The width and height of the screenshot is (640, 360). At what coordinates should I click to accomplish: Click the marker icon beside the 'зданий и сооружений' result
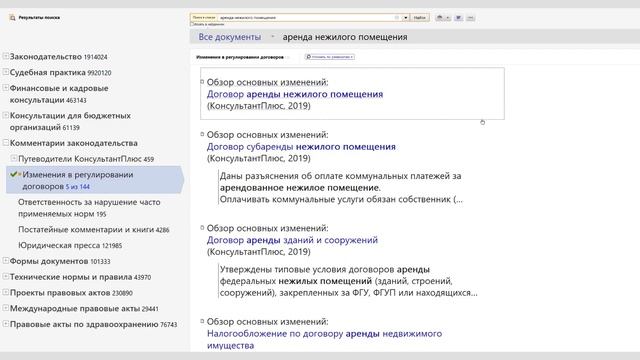click(202, 227)
